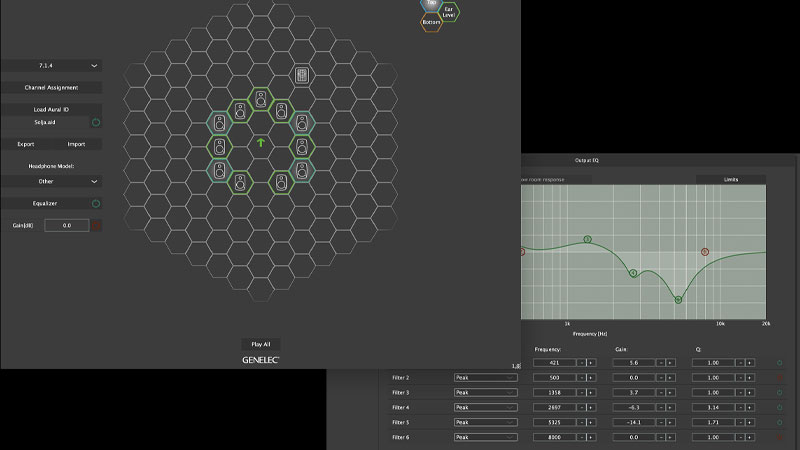Disable Filter 5 with its power button
The image size is (800, 450).
(x=780, y=422)
